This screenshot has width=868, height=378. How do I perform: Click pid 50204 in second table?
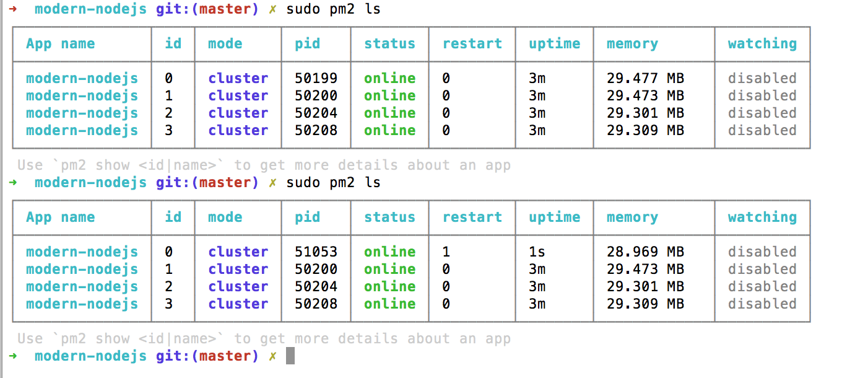click(316, 286)
